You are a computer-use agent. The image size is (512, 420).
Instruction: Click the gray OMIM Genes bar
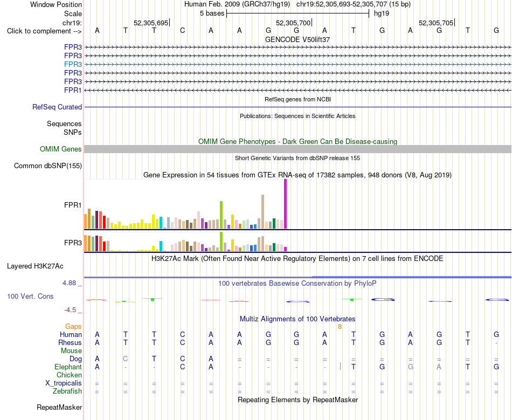click(297, 149)
